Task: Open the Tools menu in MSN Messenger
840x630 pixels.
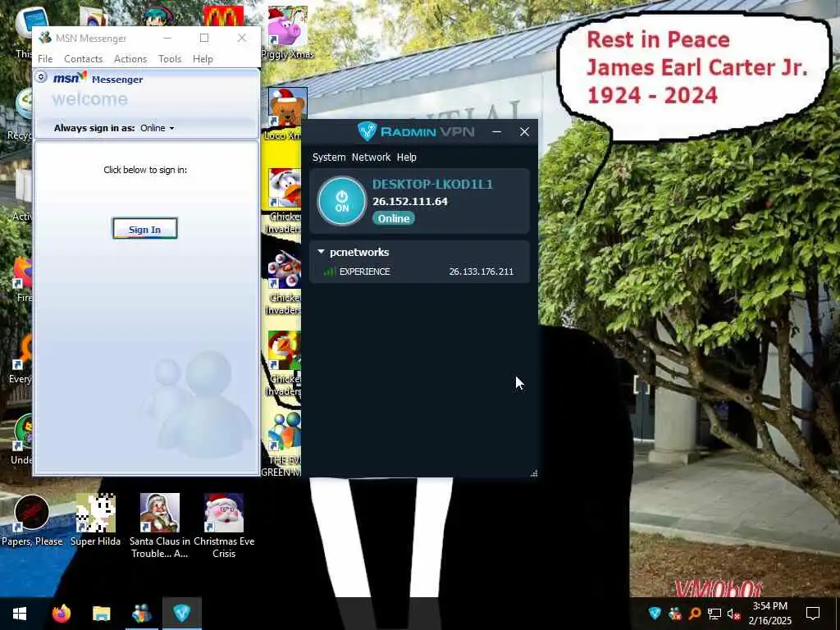Action: click(170, 59)
